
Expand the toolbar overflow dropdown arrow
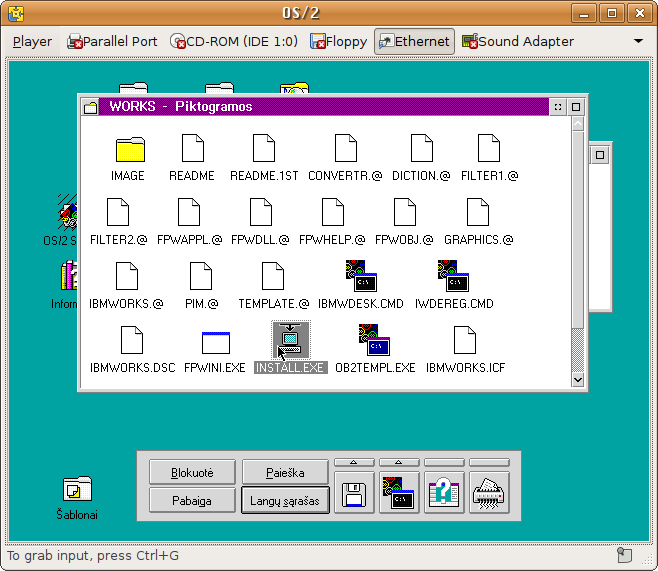coord(638,41)
